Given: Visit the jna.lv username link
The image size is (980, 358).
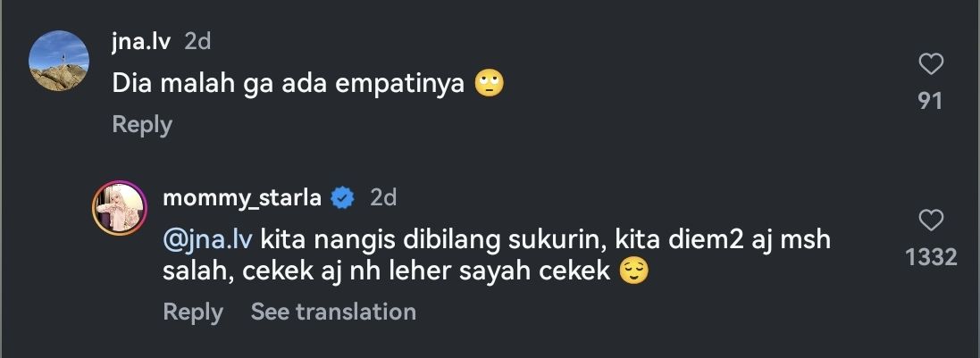Looking at the screenshot, I should pos(141,42).
